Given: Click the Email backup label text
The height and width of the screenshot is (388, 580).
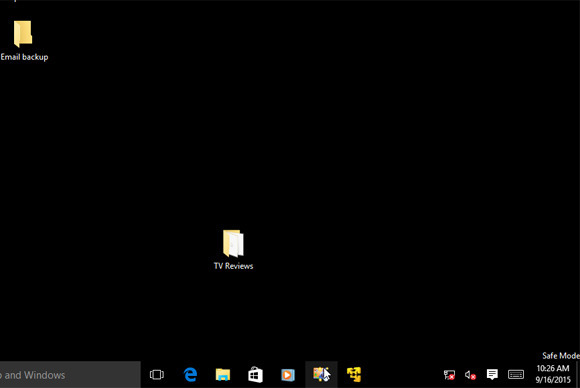Looking at the screenshot, I should [x=24, y=57].
